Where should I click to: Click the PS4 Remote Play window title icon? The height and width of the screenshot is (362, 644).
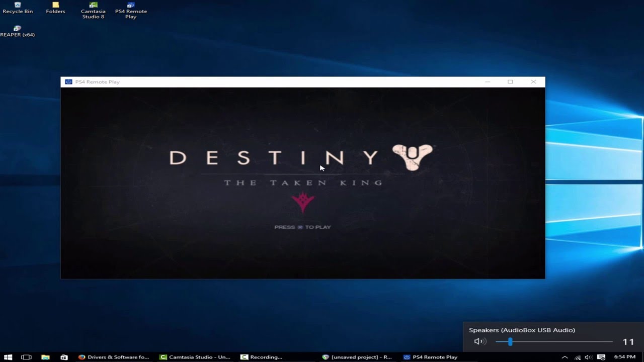coord(68,81)
